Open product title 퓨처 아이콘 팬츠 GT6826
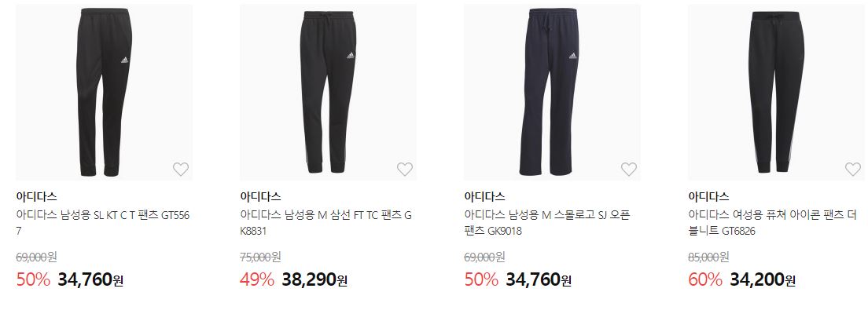This screenshot has height=314, width=868. [773, 223]
